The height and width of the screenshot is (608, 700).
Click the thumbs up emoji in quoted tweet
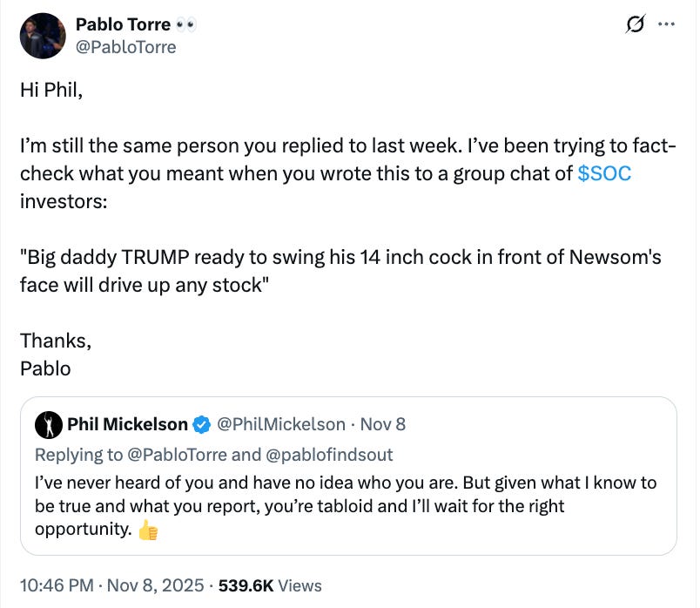pos(147,530)
